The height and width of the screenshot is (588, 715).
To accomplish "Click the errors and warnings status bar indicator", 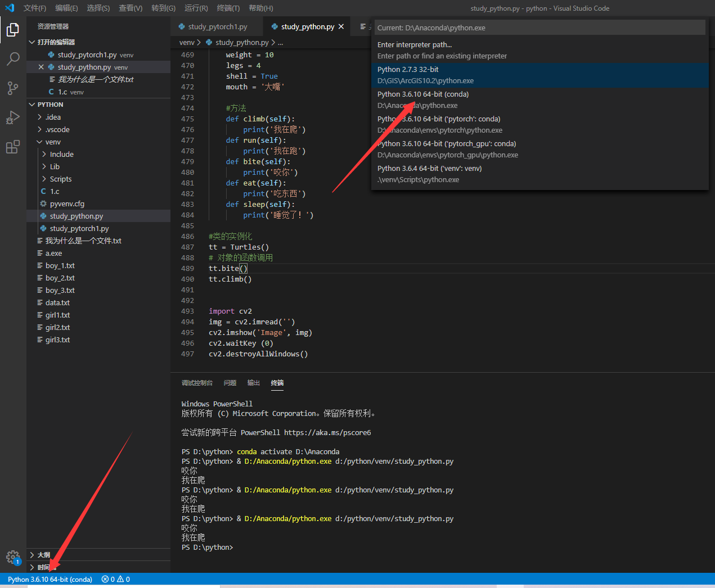I will tap(115, 578).
